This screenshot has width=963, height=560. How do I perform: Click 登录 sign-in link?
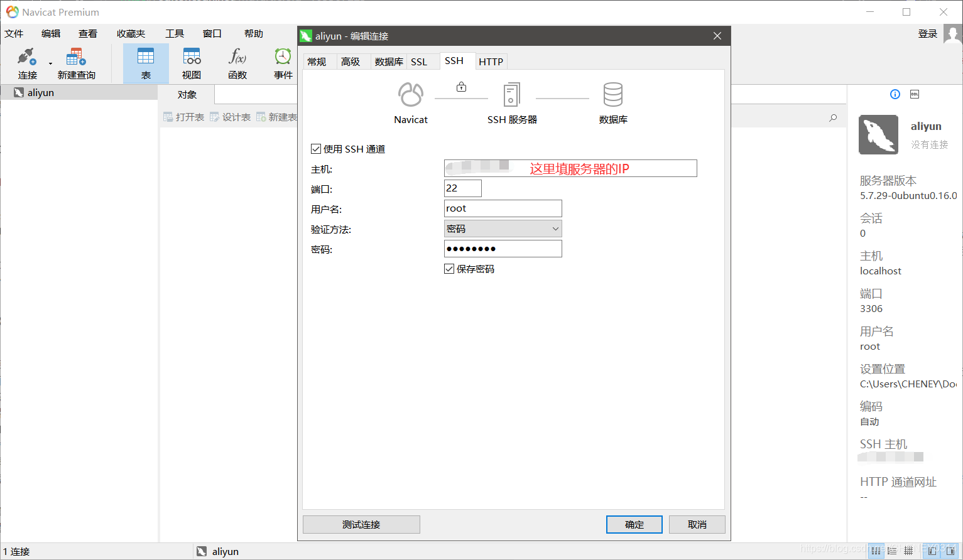point(927,33)
